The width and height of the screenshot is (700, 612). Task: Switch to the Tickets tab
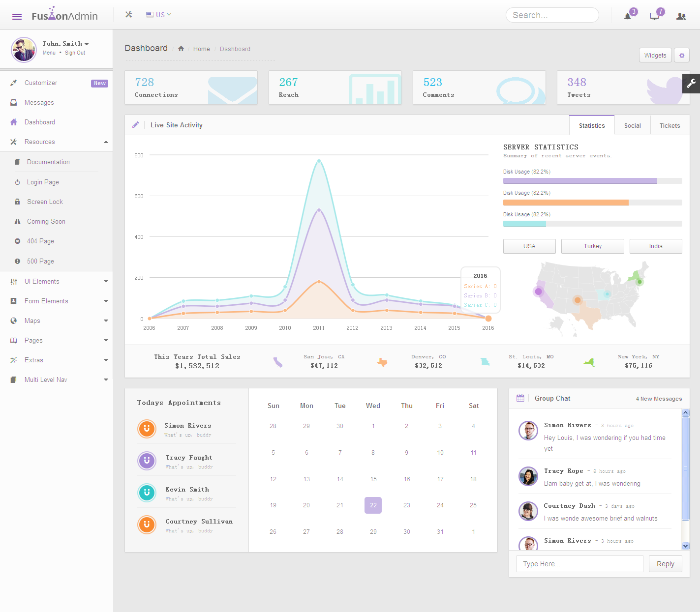(670, 126)
